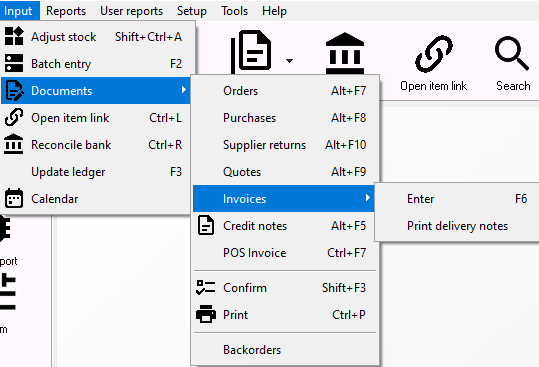Click the Search toolbar label
Screen dimensions: 539x367
point(513,86)
